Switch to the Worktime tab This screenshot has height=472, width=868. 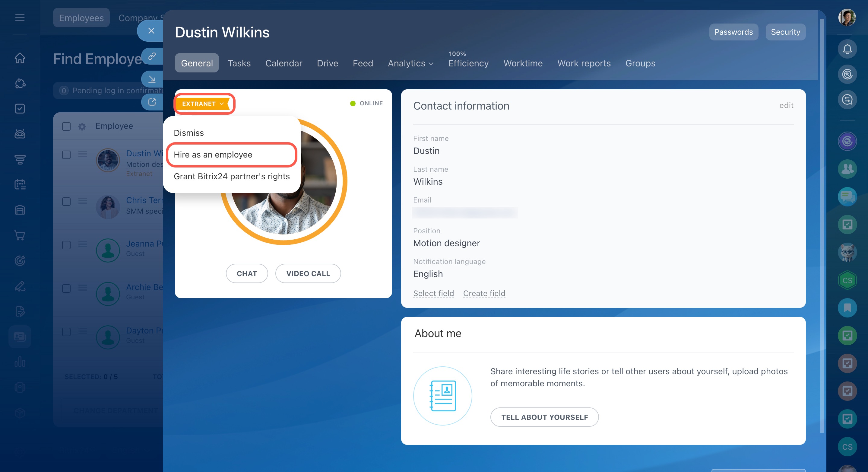coord(523,63)
